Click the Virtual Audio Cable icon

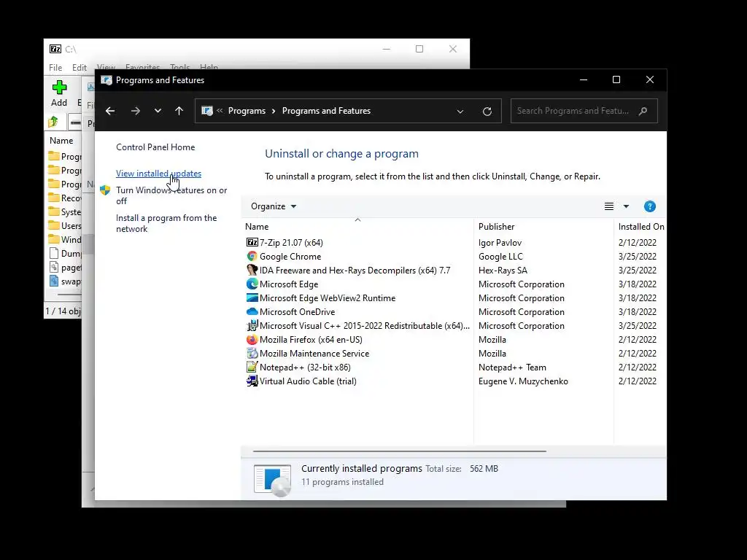(252, 381)
